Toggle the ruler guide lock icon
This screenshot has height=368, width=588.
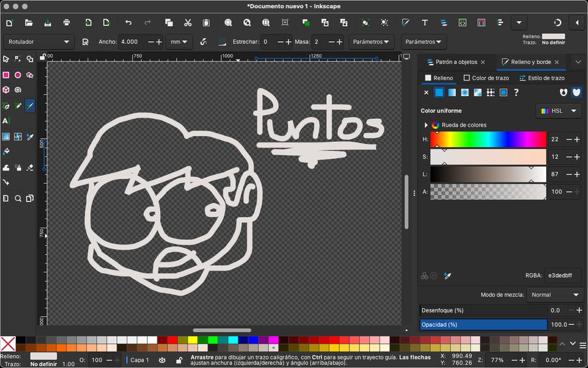tap(42, 57)
